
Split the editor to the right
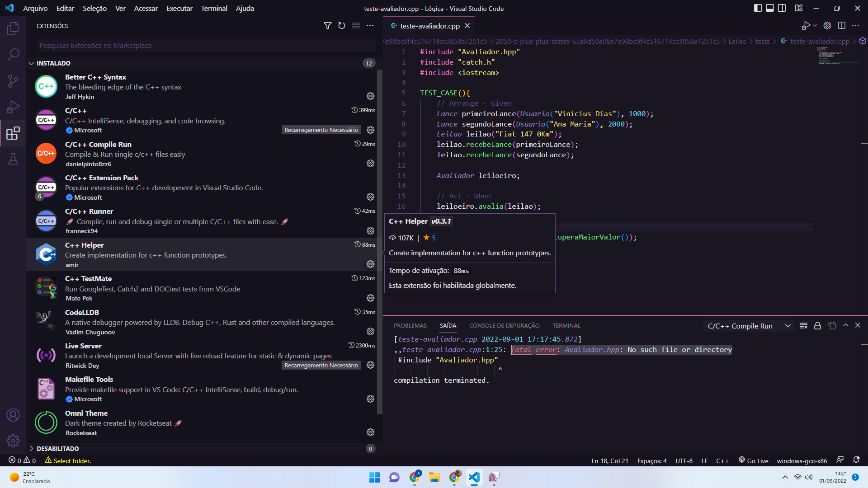(x=841, y=26)
